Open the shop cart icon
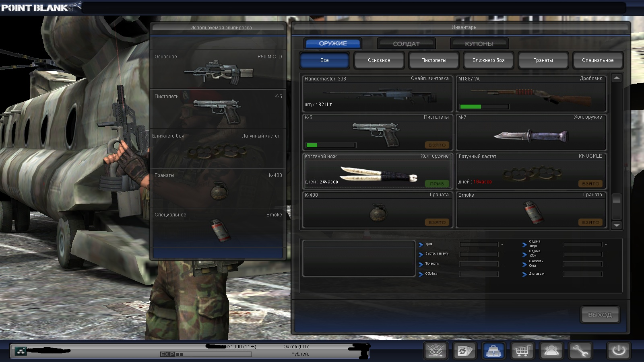This screenshot has width=644, height=362. [x=522, y=351]
